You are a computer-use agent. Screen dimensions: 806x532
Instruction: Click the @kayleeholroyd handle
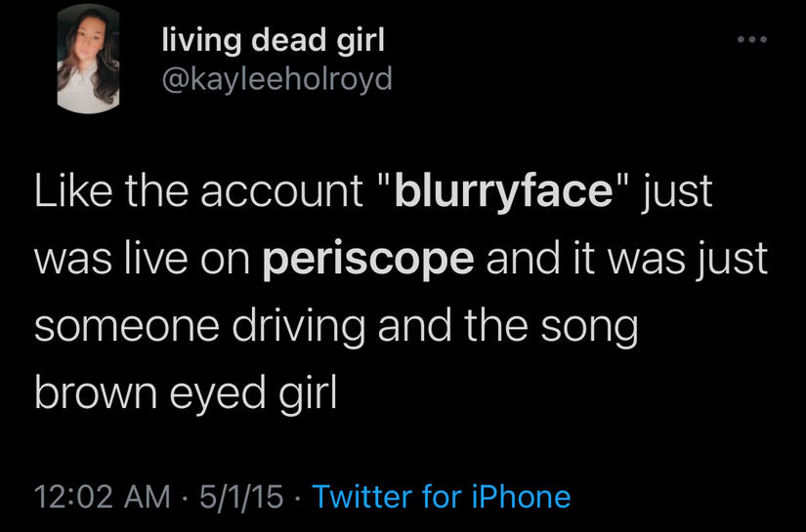click(275, 77)
